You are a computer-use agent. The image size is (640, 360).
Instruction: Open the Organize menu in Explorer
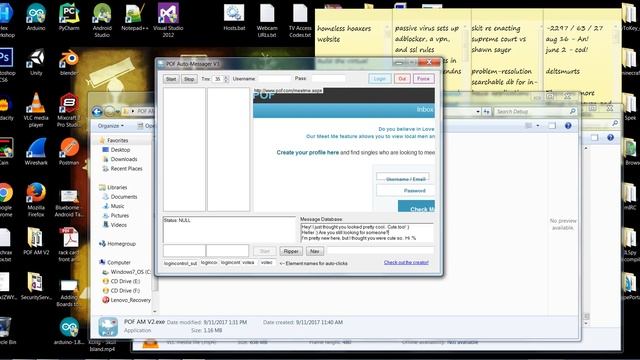point(111,126)
